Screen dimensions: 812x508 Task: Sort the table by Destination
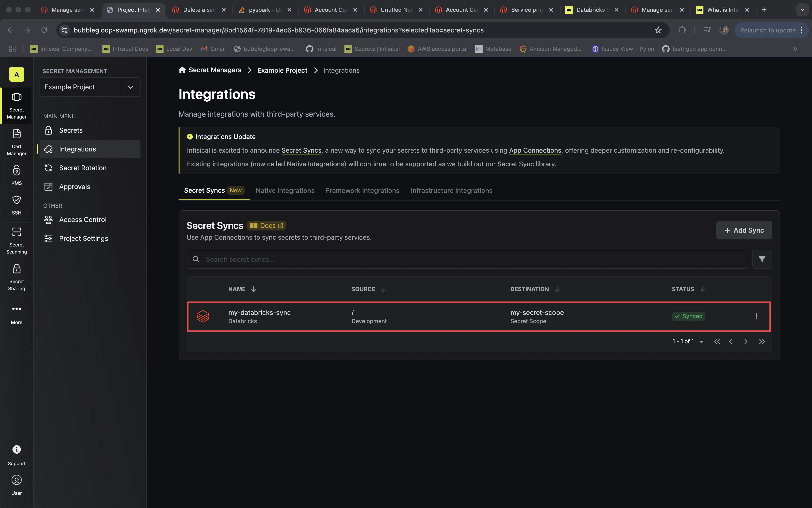click(535, 289)
